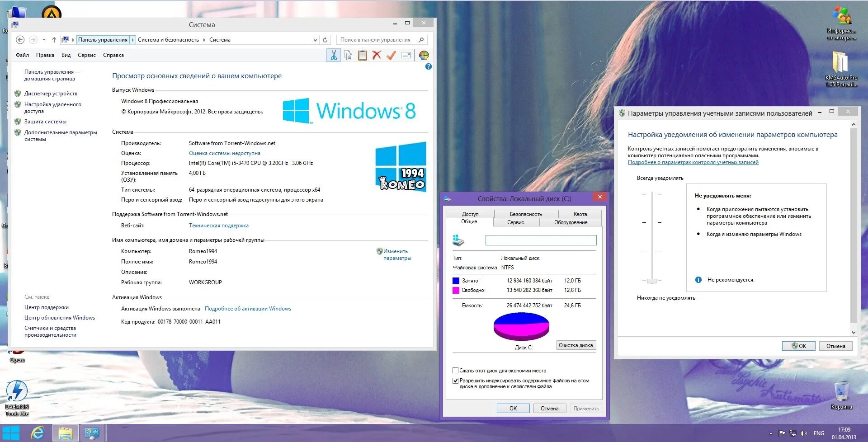
Task: Click the Cut scissors icon in the Система toolbar
Action: [x=334, y=55]
